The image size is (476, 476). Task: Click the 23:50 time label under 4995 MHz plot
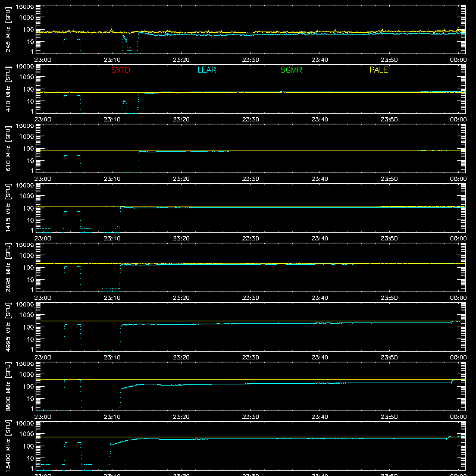click(x=389, y=358)
